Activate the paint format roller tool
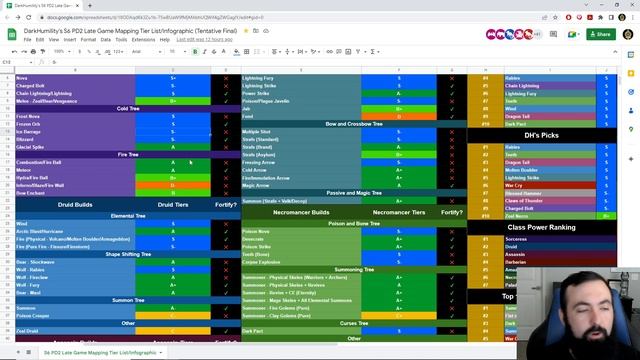Viewport: 640px width, 360px height. 42,52
